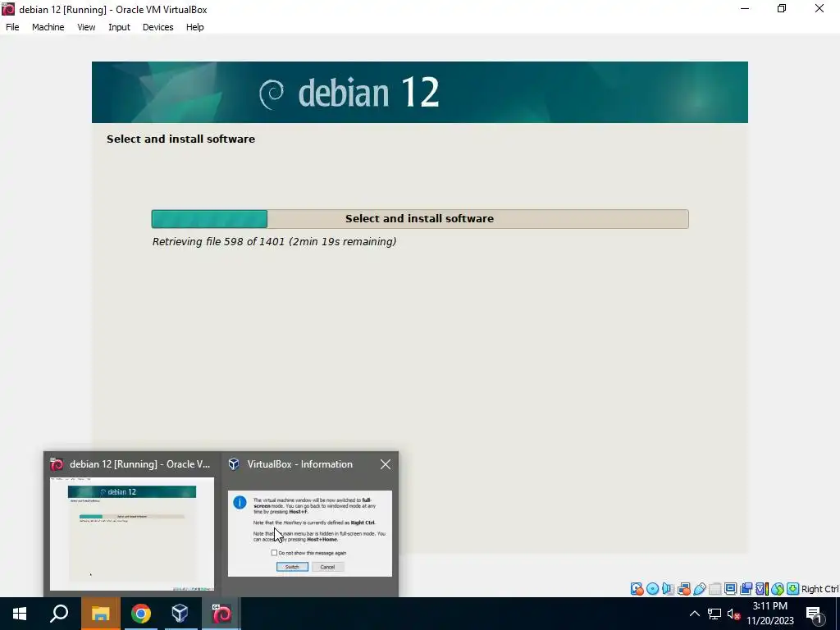Select the VirtualBox Information window thumbnail

(309, 533)
